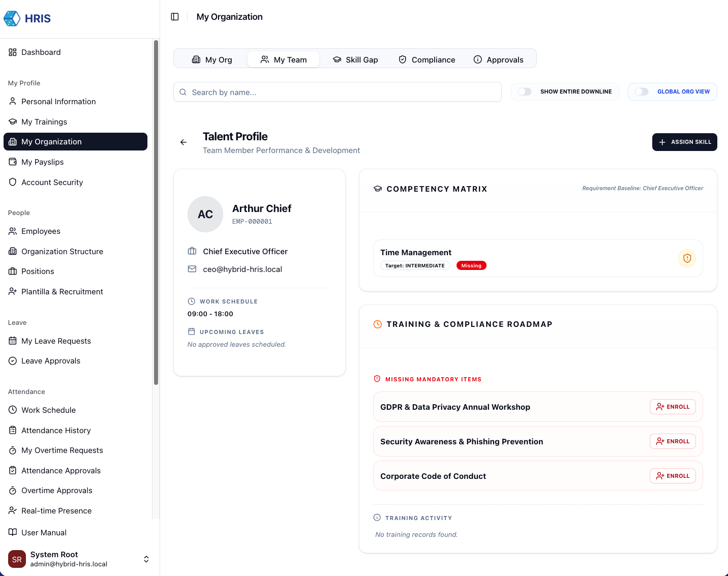Click the SR user avatar
The width and height of the screenshot is (728, 576).
pos(17,559)
